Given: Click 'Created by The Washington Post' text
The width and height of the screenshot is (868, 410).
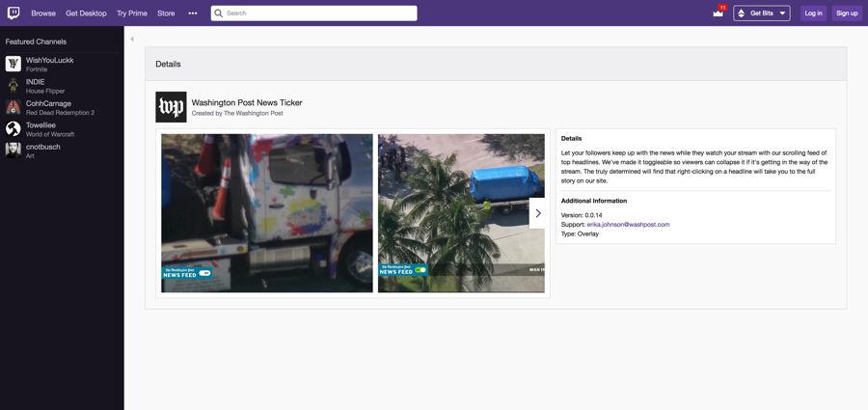Looking at the screenshot, I should coord(237,113).
